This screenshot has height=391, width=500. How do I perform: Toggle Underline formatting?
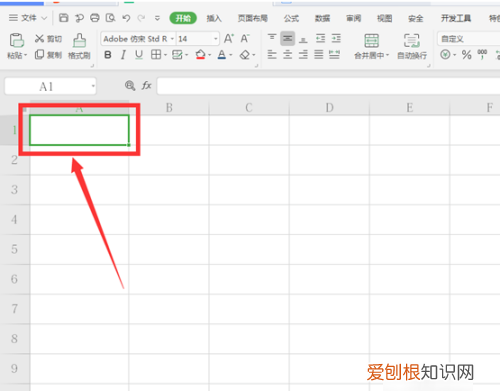(x=139, y=55)
